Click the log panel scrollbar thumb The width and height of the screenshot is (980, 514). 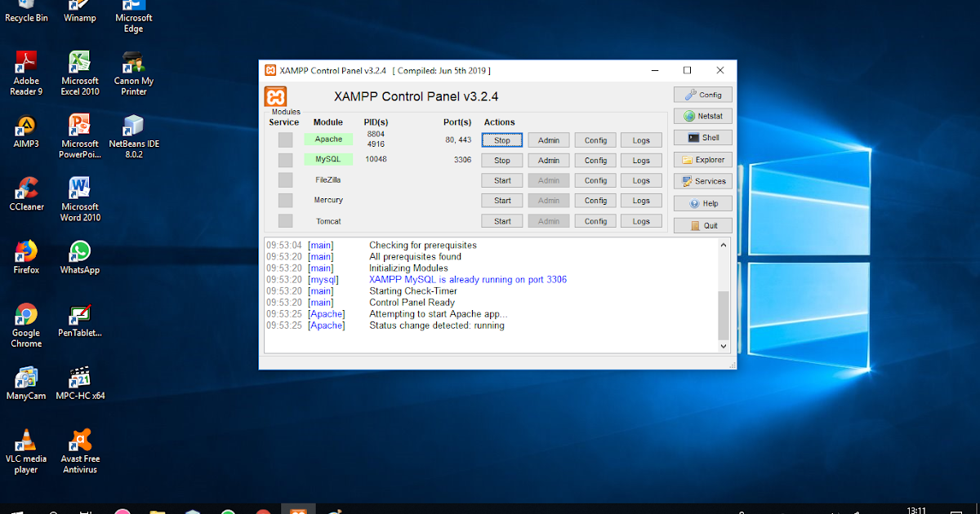(x=723, y=314)
